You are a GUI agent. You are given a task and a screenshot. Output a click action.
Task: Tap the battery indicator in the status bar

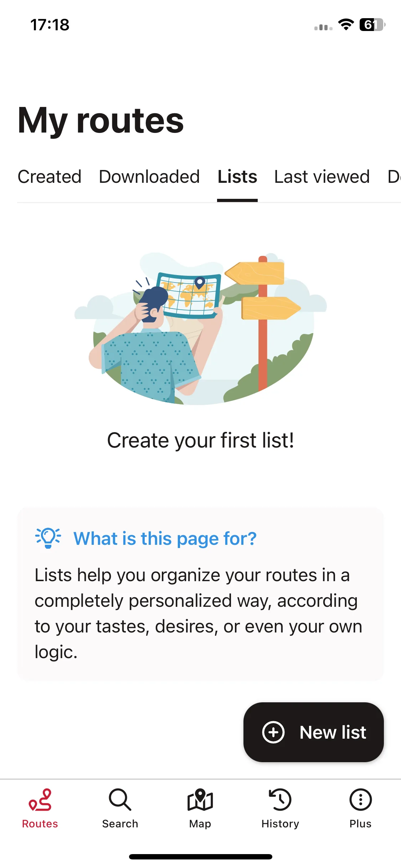tap(372, 25)
